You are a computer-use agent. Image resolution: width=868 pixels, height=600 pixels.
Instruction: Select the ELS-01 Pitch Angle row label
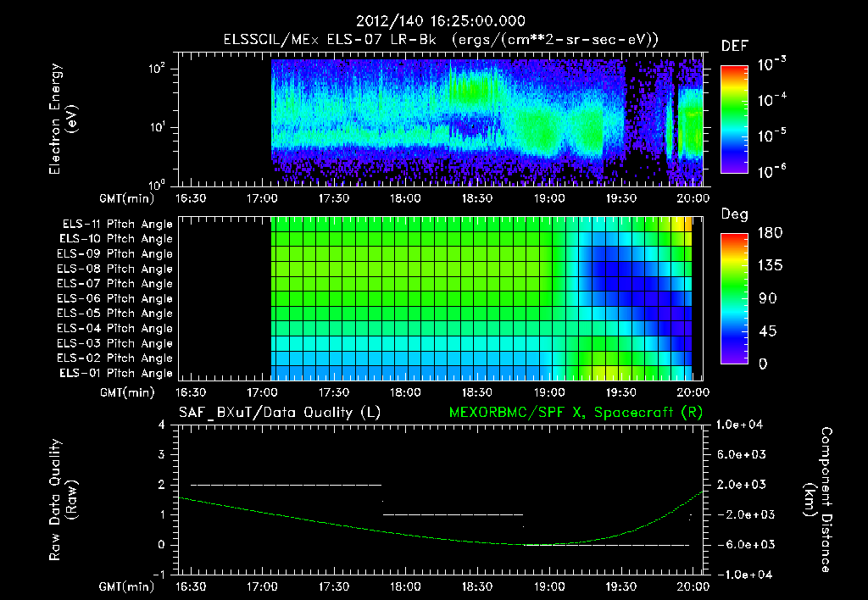[x=116, y=373]
